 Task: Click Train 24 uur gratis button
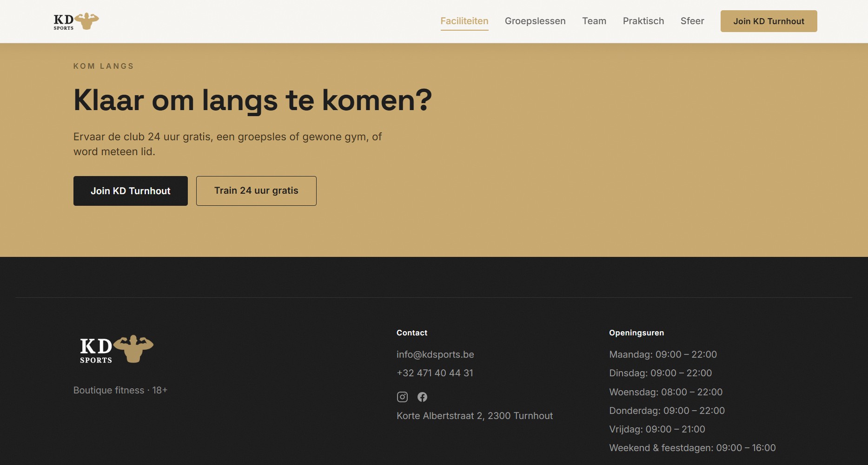pyautogui.click(x=256, y=191)
